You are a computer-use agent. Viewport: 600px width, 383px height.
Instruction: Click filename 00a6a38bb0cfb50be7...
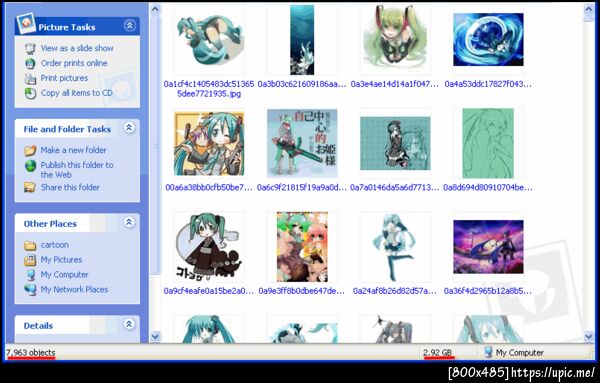tap(209, 187)
